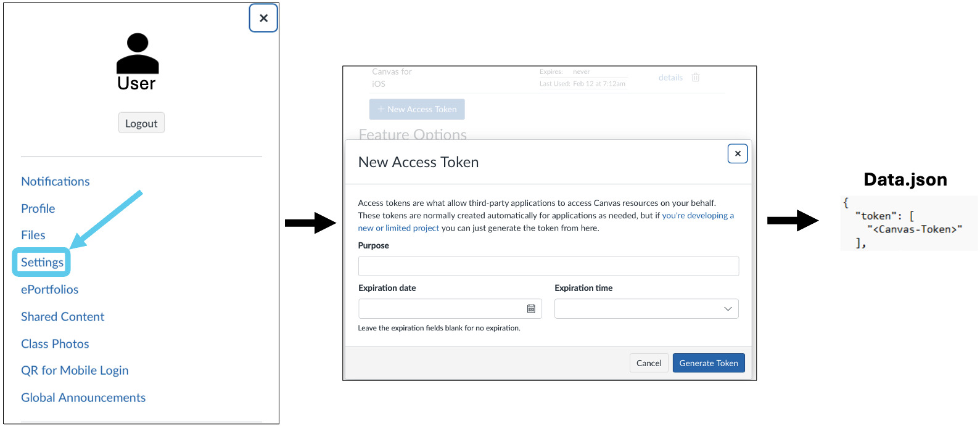Click the Generate Token button
980x426 pixels.
point(709,363)
